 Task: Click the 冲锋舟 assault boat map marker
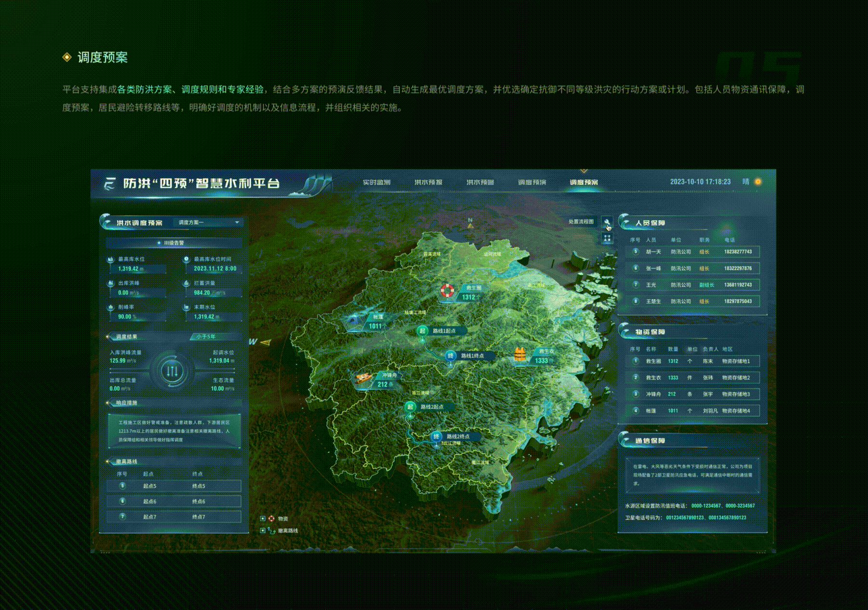pos(364,378)
